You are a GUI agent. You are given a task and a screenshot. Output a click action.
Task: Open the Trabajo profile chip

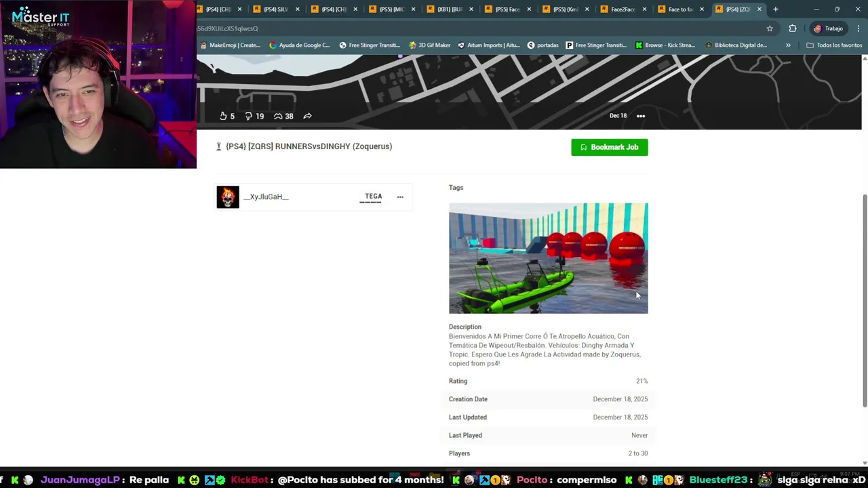click(828, 28)
